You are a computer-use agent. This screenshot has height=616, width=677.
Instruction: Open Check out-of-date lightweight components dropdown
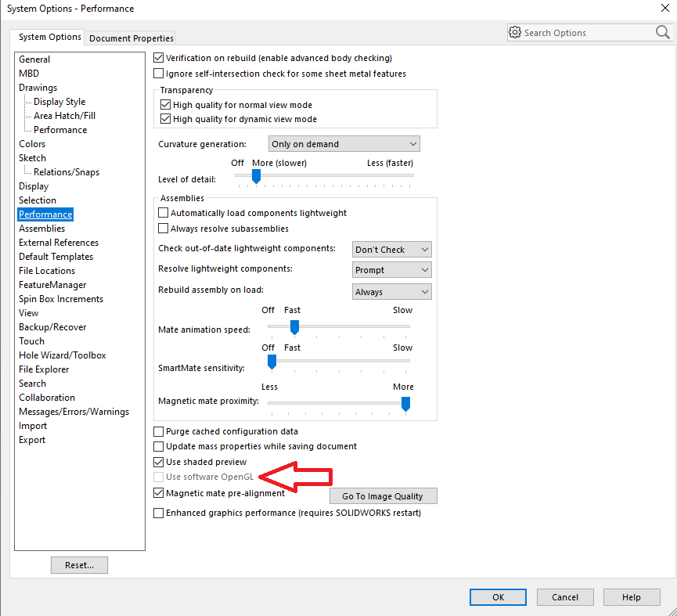[x=391, y=250]
